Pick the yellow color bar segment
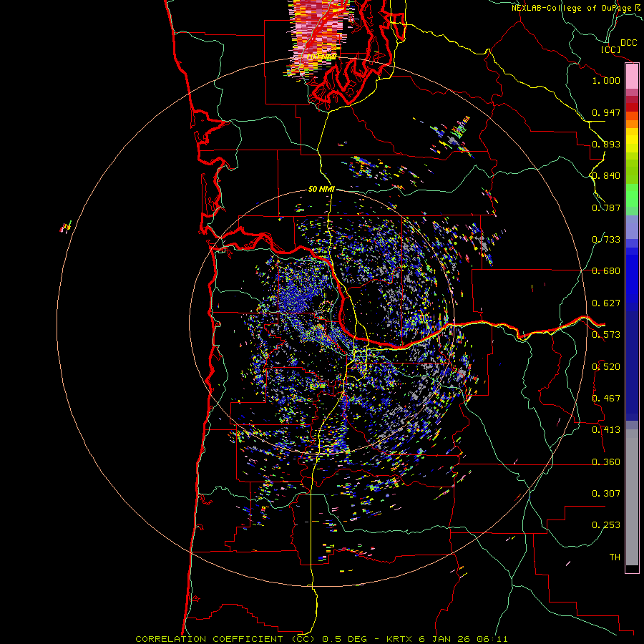644x644 pixels. (x=632, y=140)
